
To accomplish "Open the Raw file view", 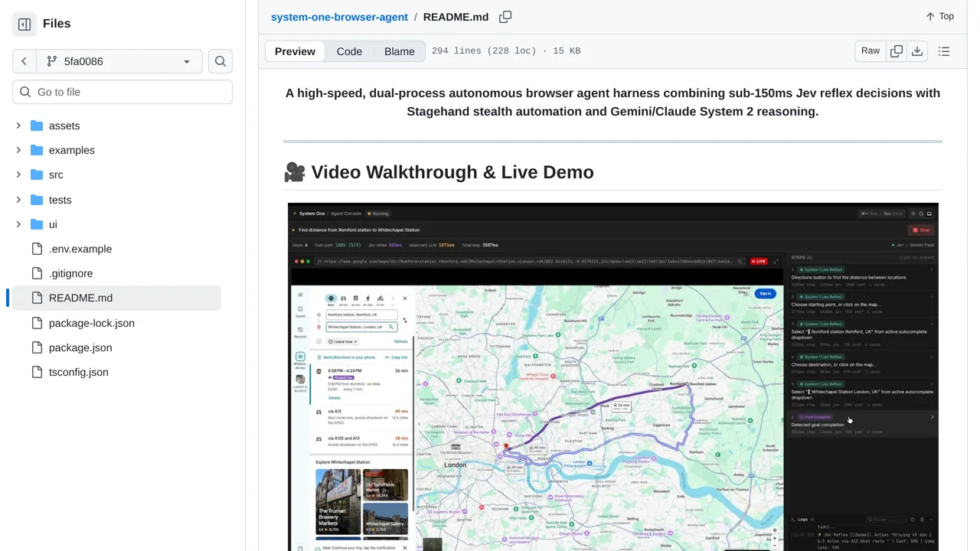I will pos(871,51).
